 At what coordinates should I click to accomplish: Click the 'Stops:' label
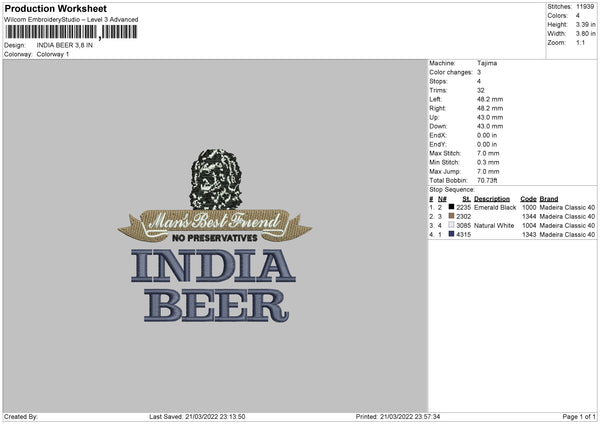pyautogui.click(x=438, y=81)
